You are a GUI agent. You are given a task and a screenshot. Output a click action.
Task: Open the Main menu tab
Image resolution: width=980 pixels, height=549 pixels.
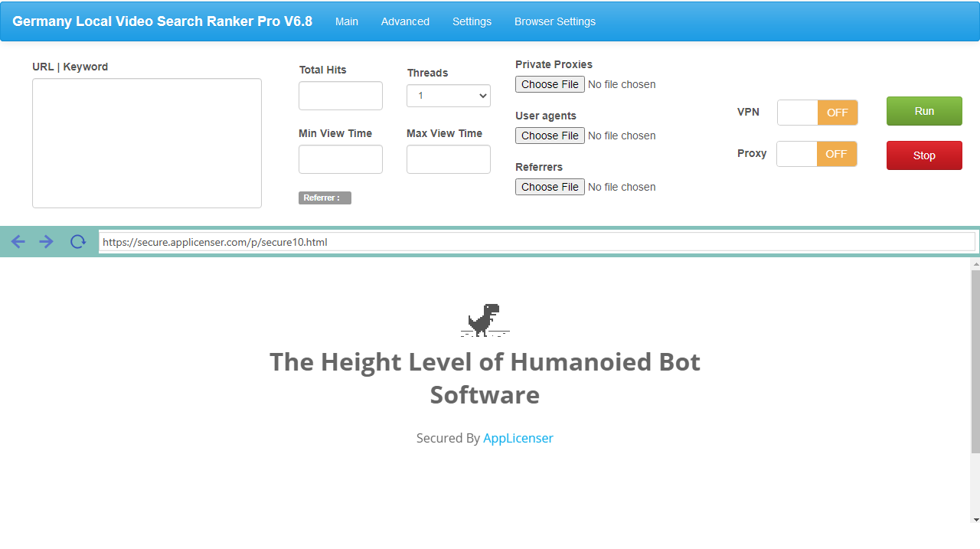(347, 21)
